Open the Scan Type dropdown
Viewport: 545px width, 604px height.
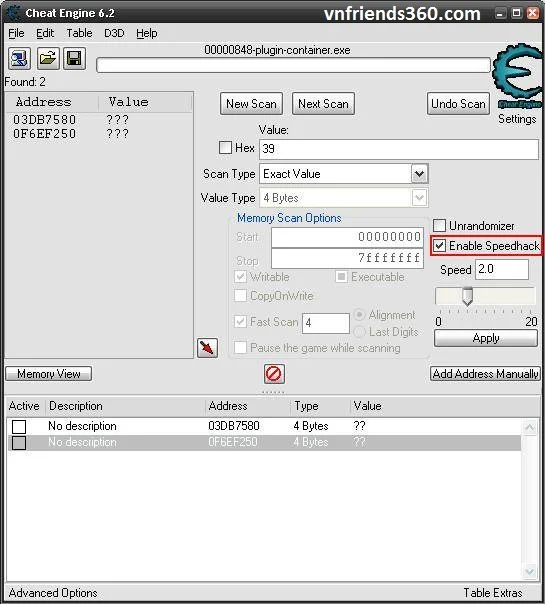pos(419,174)
